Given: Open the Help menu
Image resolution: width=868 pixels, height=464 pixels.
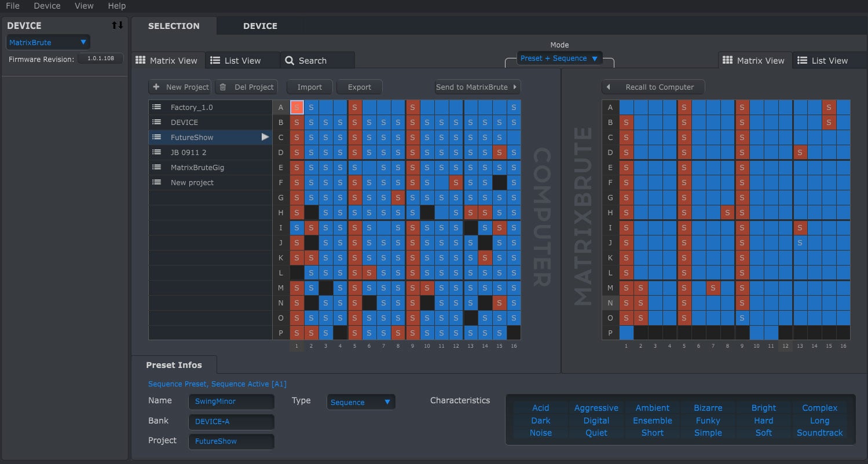Looking at the screenshot, I should pyautogui.click(x=116, y=6).
